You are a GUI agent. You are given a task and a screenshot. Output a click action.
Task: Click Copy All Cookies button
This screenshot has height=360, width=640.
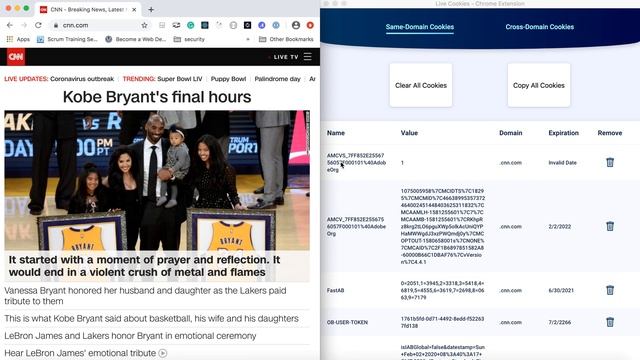click(x=539, y=85)
